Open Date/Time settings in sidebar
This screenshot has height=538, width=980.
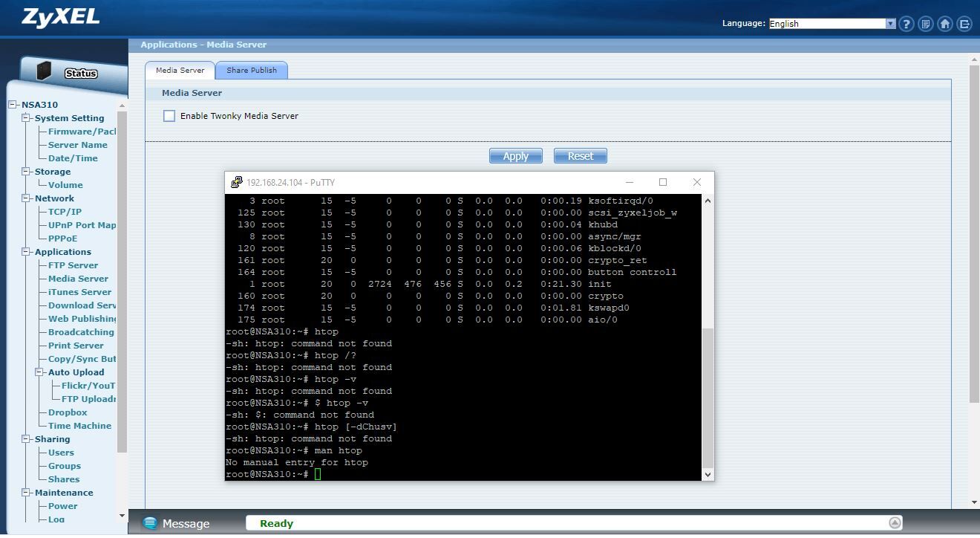pyautogui.click(x=73, y=158)
